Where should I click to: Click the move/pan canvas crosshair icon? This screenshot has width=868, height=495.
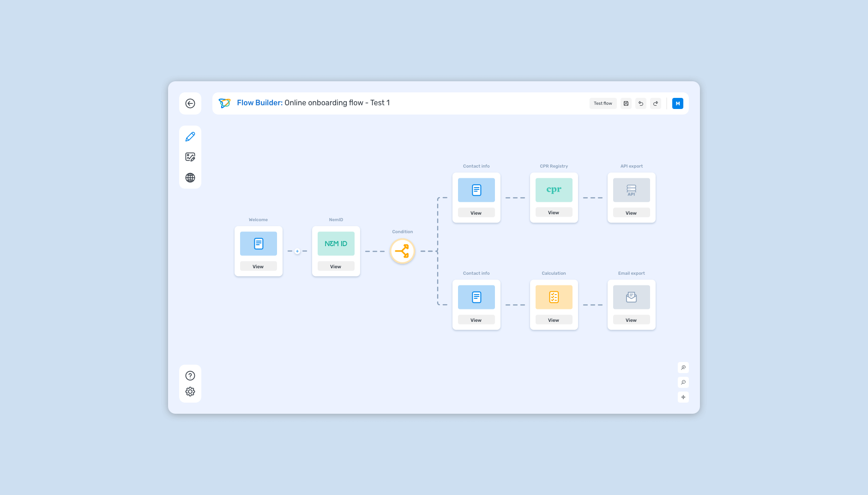683,397
